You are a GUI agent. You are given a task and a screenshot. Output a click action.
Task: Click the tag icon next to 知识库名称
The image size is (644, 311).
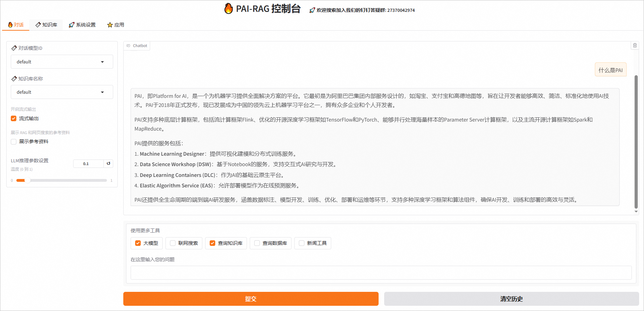coord(14,79)
